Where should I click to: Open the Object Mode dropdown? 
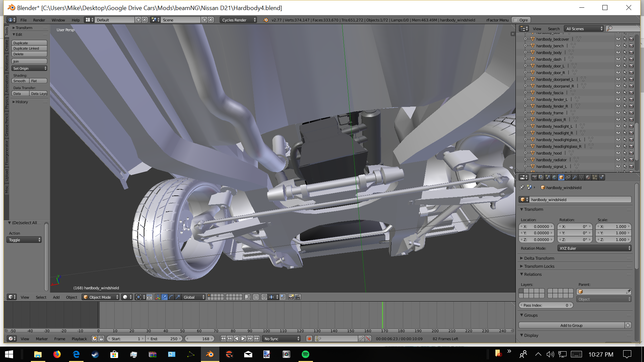(x=100, y=297)
